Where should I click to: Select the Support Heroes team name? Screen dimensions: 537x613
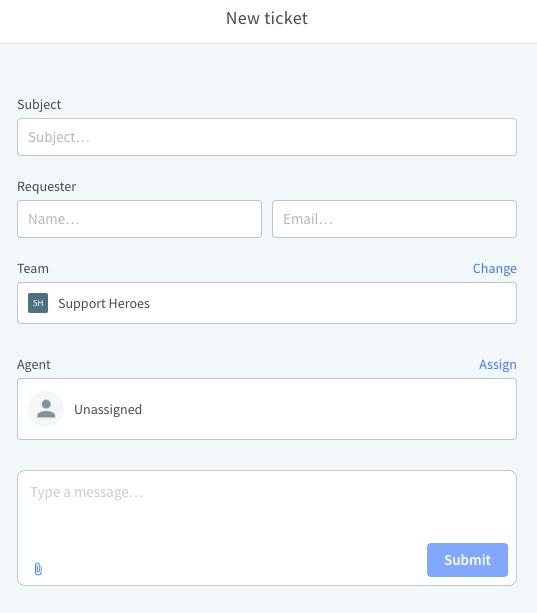[104, 303]
